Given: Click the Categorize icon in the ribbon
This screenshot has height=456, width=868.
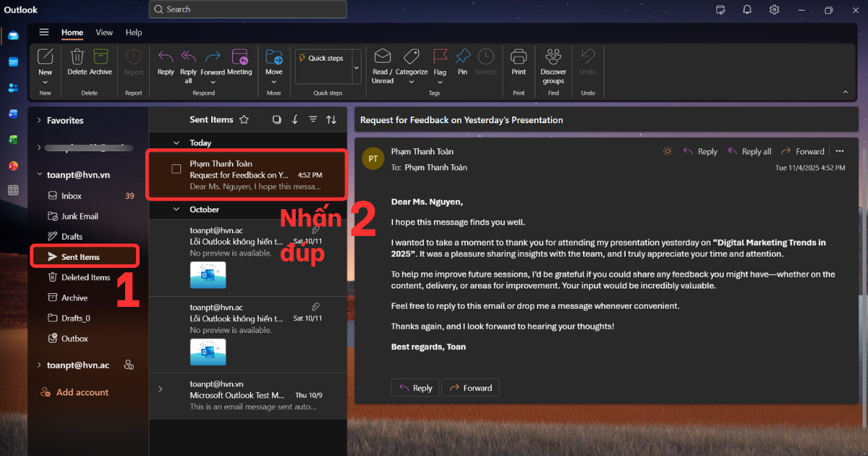Looking at the screenshot, I should [412, 56].
